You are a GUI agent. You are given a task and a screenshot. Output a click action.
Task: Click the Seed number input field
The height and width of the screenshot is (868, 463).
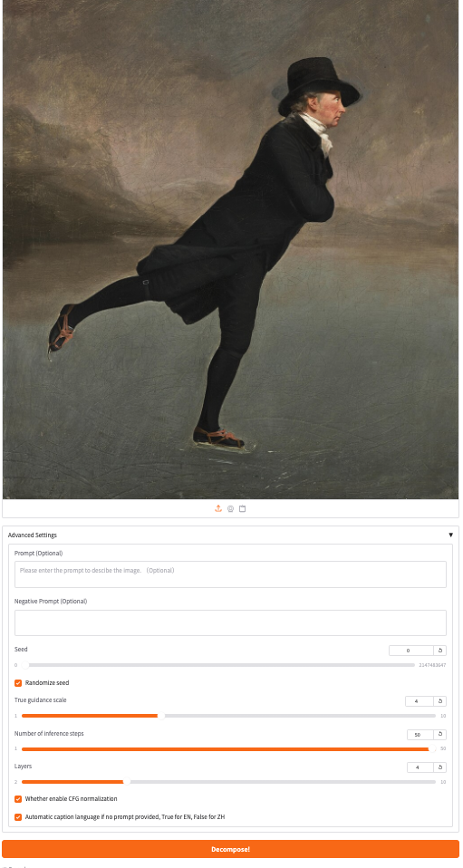tap(411, 651)
